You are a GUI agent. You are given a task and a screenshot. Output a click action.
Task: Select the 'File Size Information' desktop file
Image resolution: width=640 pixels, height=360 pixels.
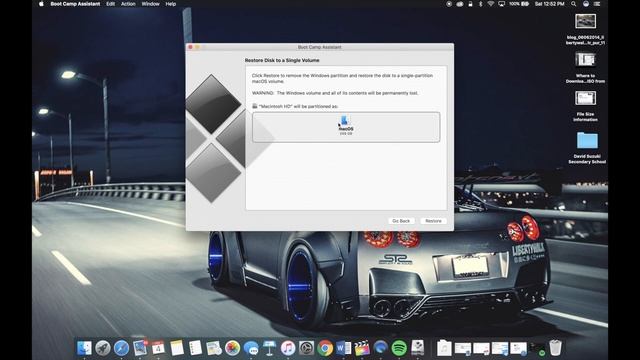(x=585, y=98)
